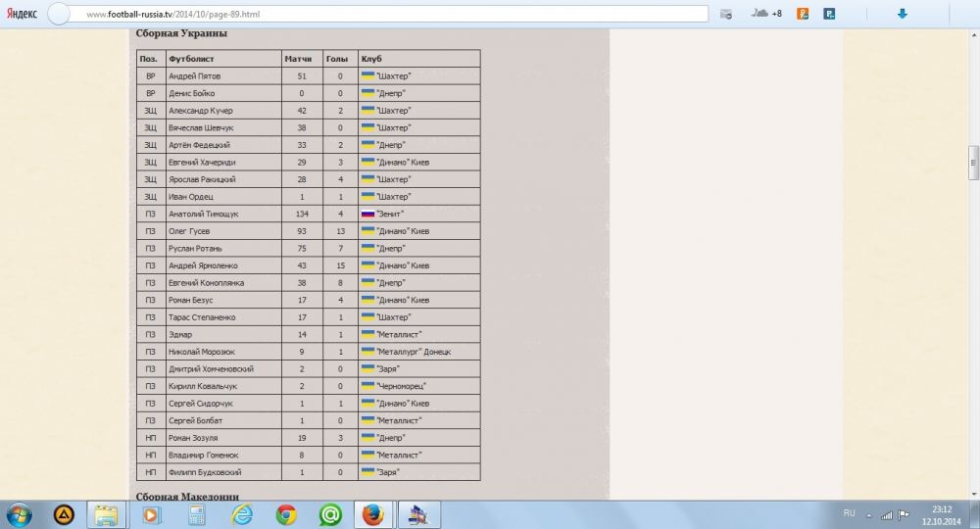Select player name Евгений Коноплянка
This screenshot has height=529, width=980.
click(x=206, y=283)
